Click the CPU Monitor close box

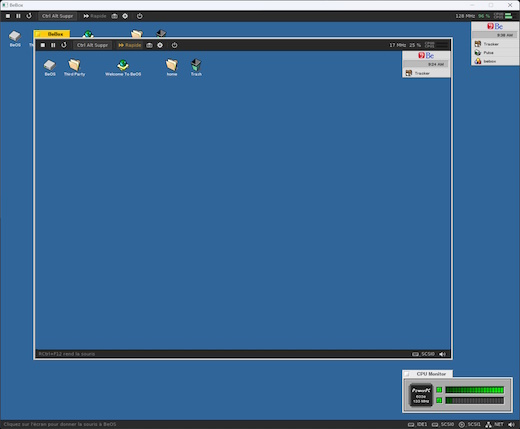click(407, 374)
